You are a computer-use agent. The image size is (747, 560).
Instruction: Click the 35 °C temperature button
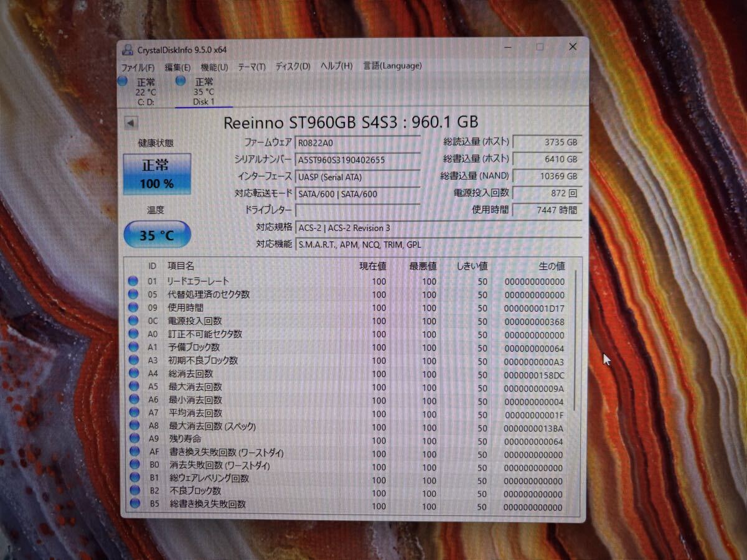[x=157, y=235]
